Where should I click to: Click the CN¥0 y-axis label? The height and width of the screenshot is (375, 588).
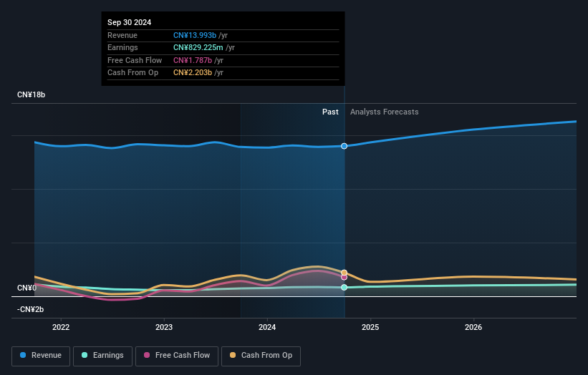tap(27, 288)
